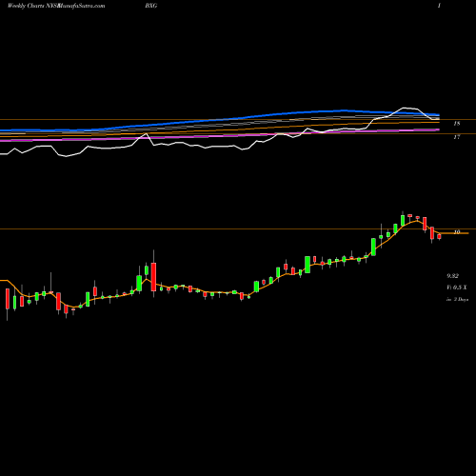
Task: Click the BXG ticker symbol label
Action: coord(151,6)
